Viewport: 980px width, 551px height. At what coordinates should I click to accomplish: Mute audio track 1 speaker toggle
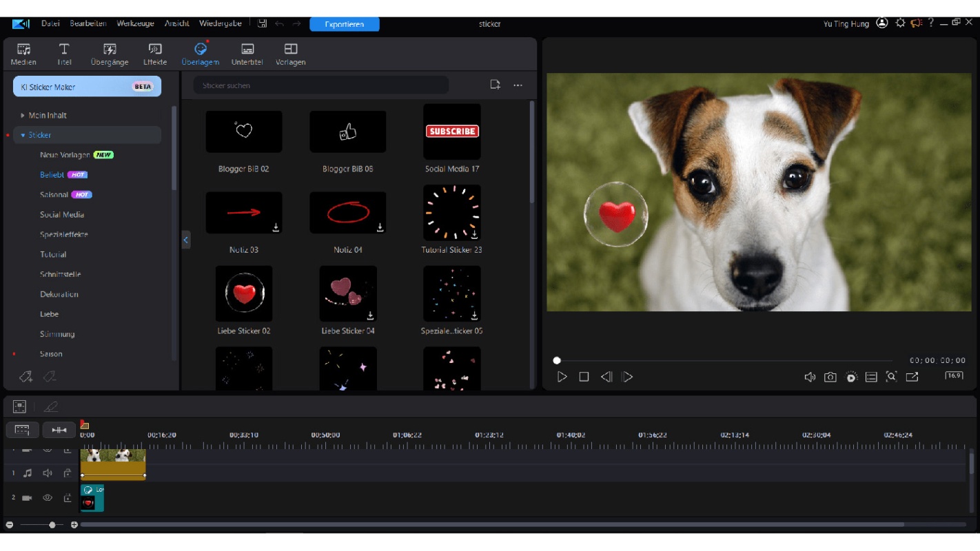(48, 473)
